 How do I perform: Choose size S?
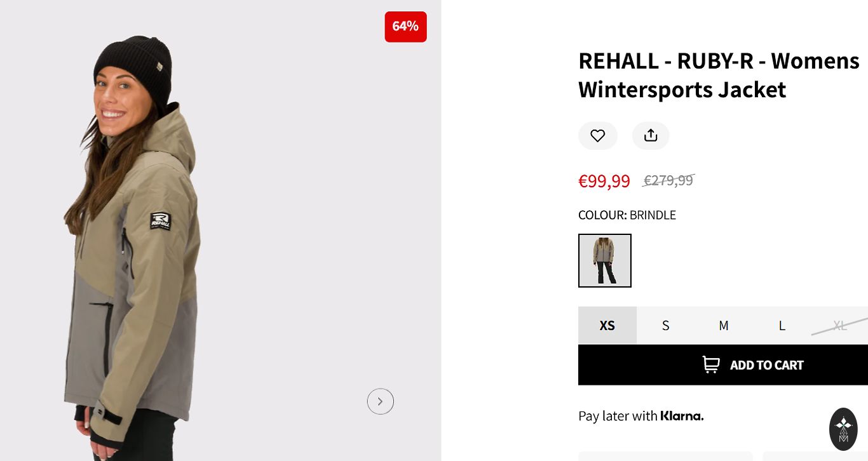point(665,325)
